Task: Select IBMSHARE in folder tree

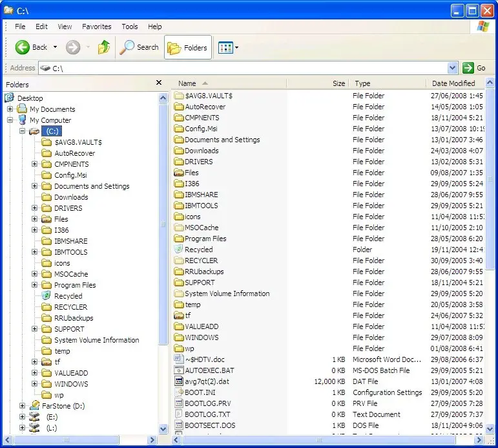Action: (71, 241)
